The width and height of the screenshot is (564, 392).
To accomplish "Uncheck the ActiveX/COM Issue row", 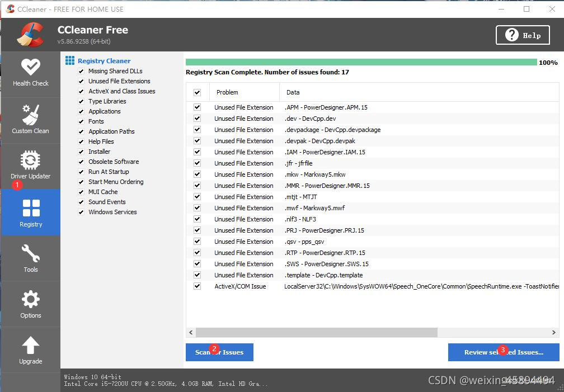I will click(197, 286).
